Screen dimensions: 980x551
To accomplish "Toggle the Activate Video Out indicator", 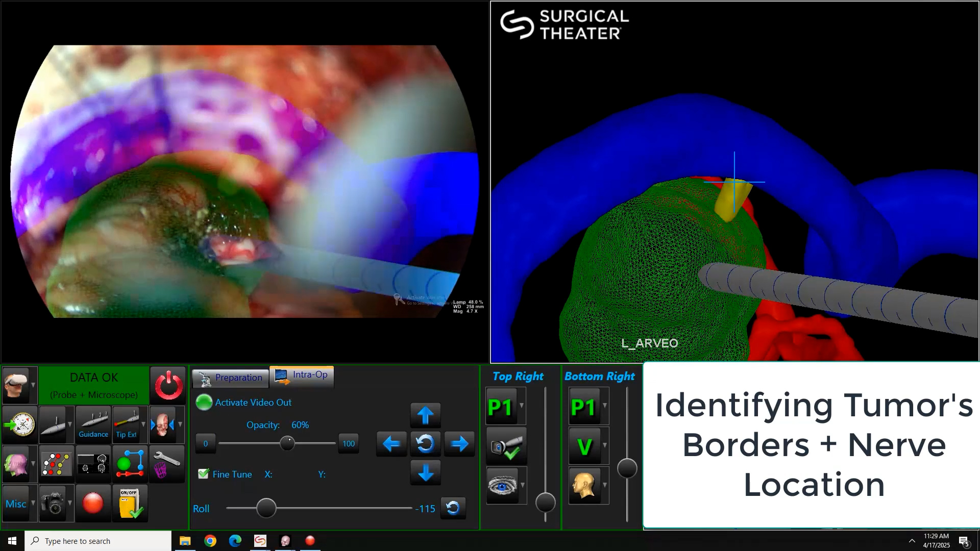I will [204, 403].
